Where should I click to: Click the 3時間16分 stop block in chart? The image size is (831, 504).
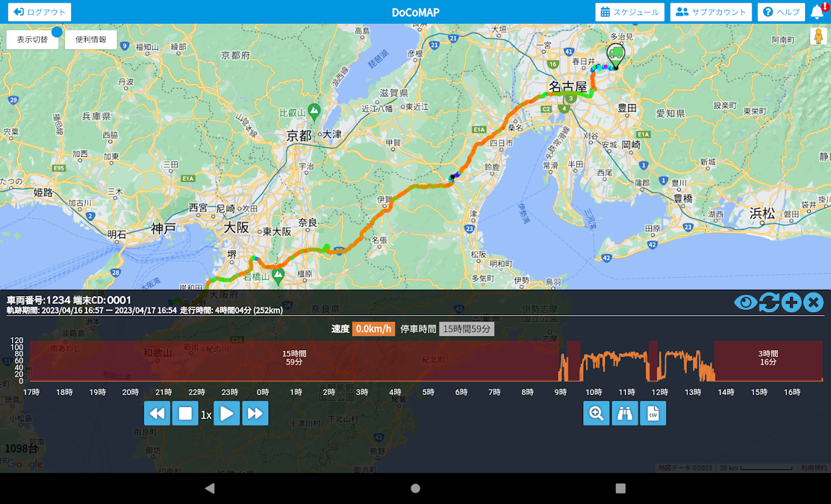tap(768, 361)
